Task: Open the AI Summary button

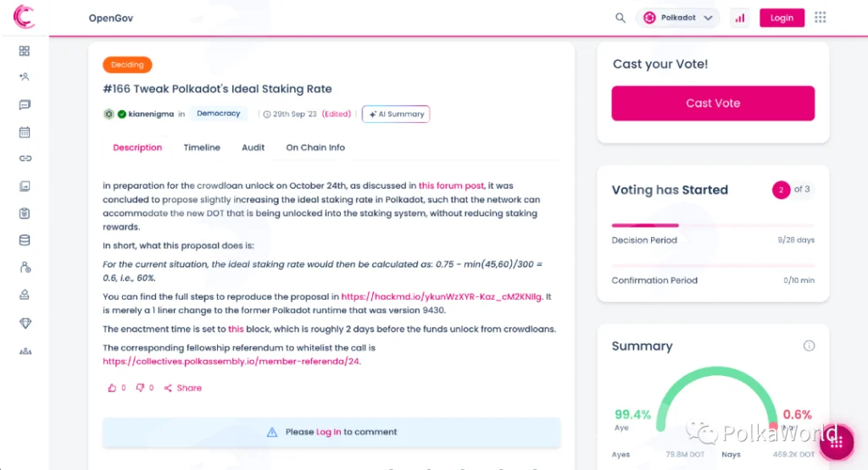Action: click(x=396, y=114)
